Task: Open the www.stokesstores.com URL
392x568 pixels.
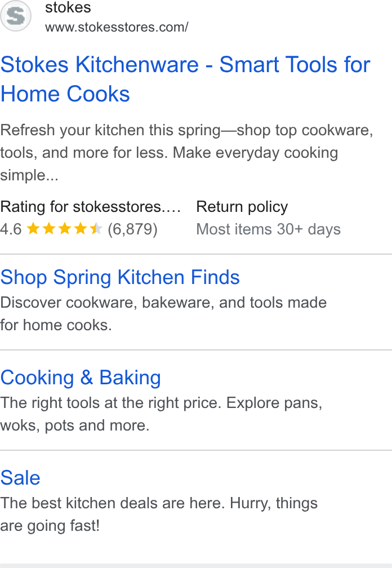Action: click(x=117, y=27)
